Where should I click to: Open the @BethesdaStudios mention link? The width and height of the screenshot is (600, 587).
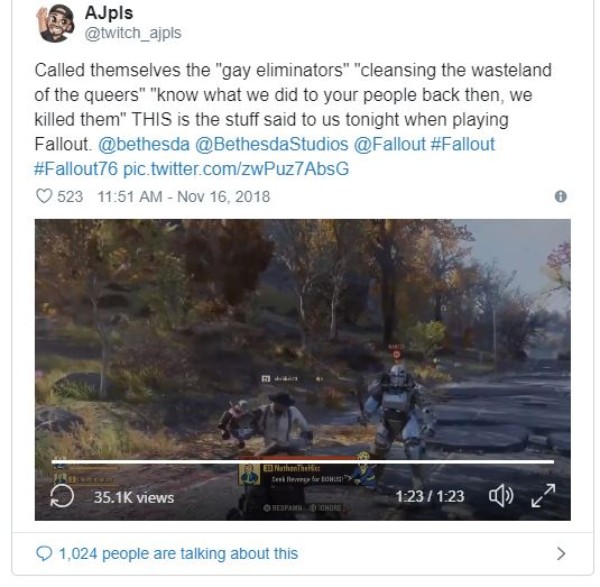[272, 144]
